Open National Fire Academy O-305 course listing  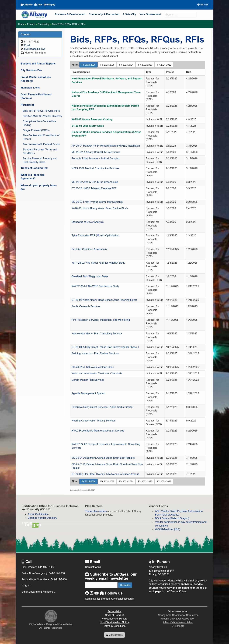coord(106,94)
